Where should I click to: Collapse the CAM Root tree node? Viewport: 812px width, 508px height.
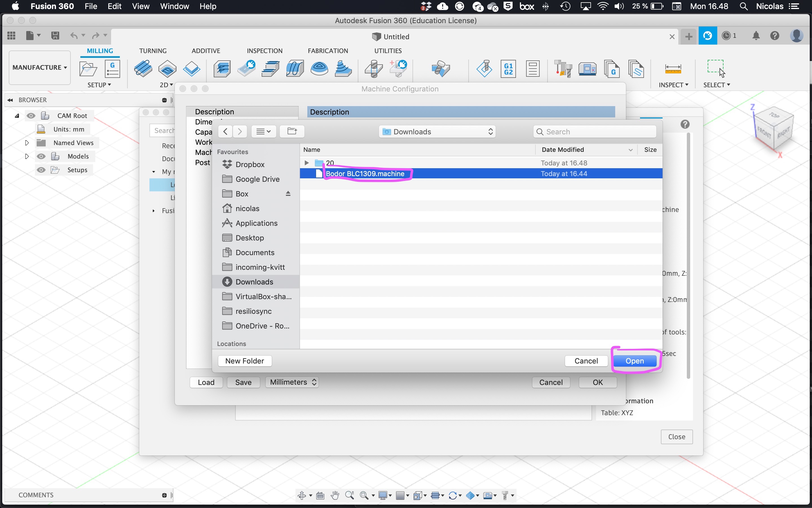17,116
